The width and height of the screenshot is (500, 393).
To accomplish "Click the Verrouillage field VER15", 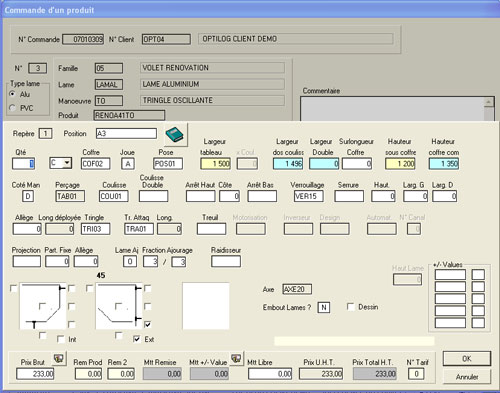I will [308, 196].
